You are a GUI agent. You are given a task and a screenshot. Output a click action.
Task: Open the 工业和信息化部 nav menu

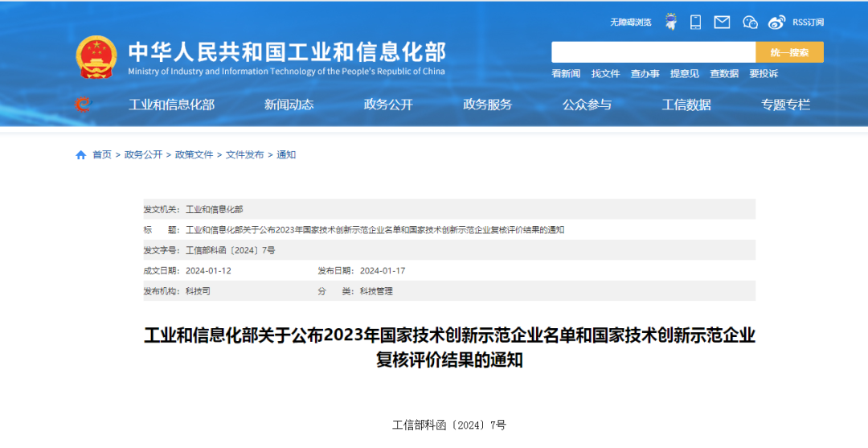click(x=172, y=105)
